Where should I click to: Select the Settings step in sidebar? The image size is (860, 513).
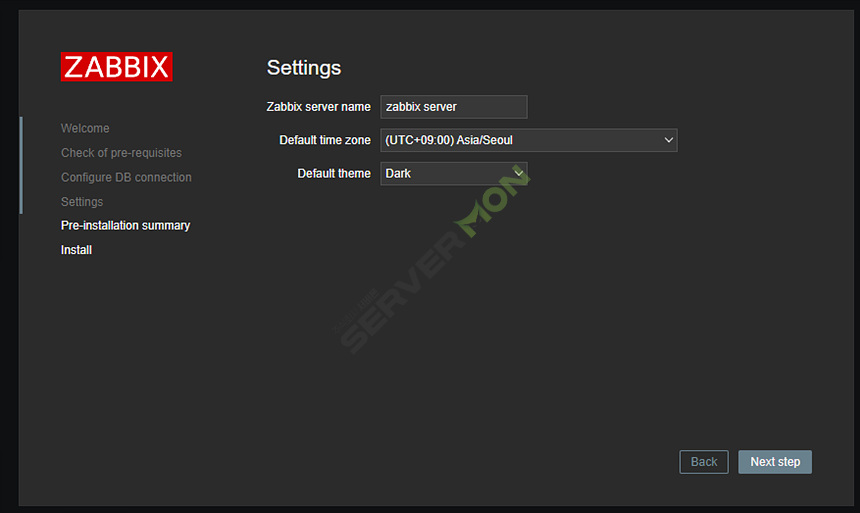[82, 201]
